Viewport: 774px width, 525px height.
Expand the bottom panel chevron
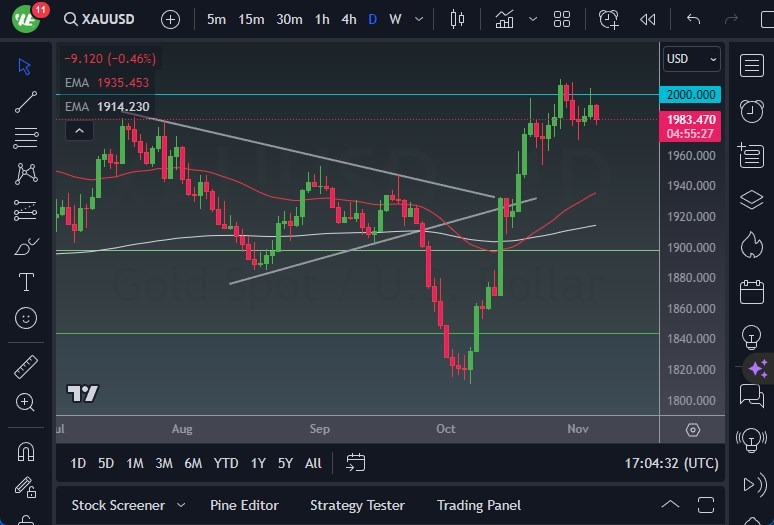670,505
